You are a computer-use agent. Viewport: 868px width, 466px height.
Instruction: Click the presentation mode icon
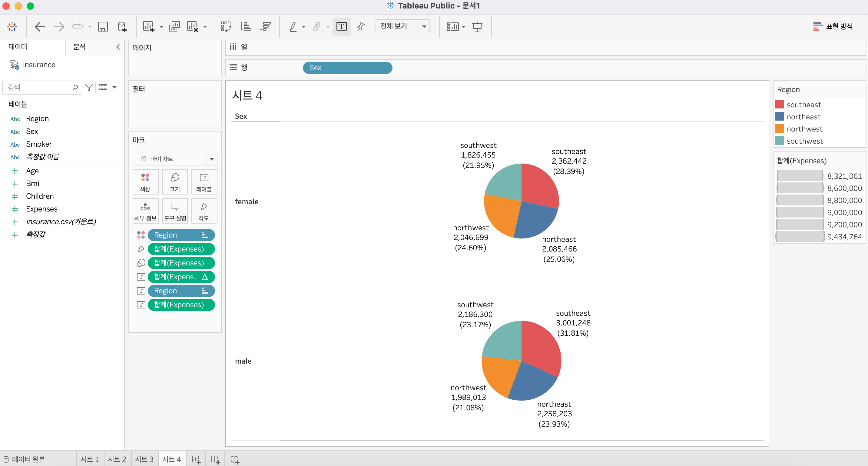coord(477,26)
